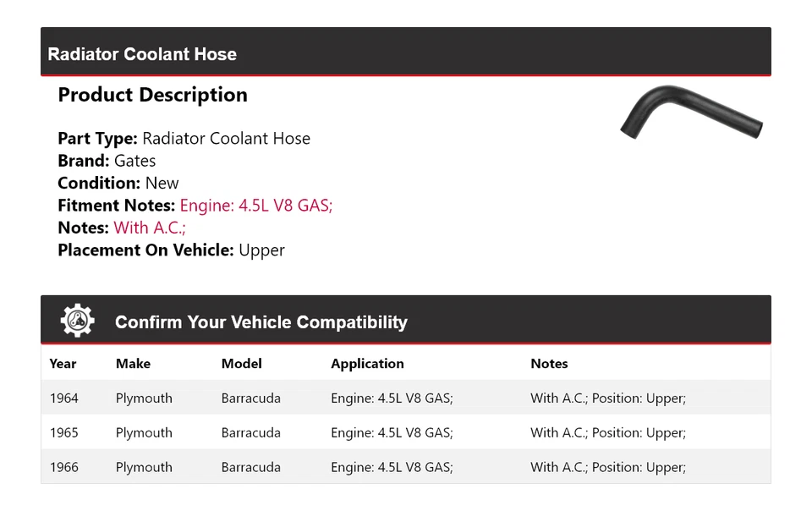
Task: Select the Model column header
Action: (x=241, y=364)
